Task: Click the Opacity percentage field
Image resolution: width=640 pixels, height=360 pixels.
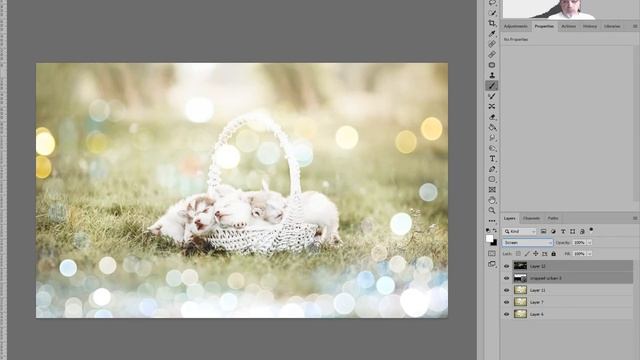Action: point(579,242)
